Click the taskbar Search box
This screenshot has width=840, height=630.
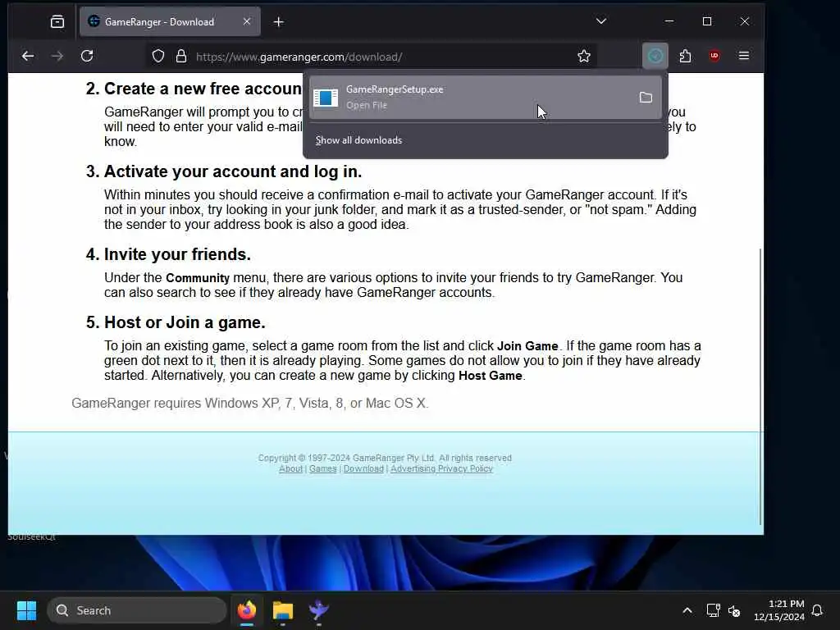(137, 610)
